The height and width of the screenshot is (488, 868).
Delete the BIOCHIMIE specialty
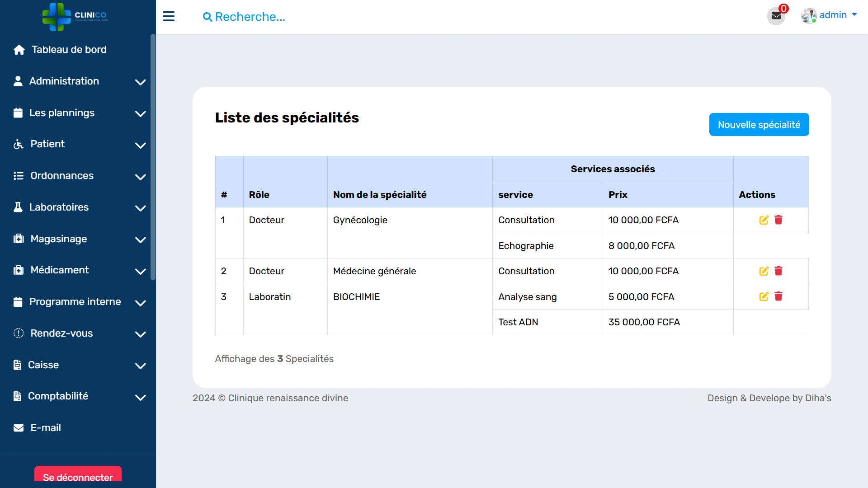pyautogui.click(x=778, y=296)
